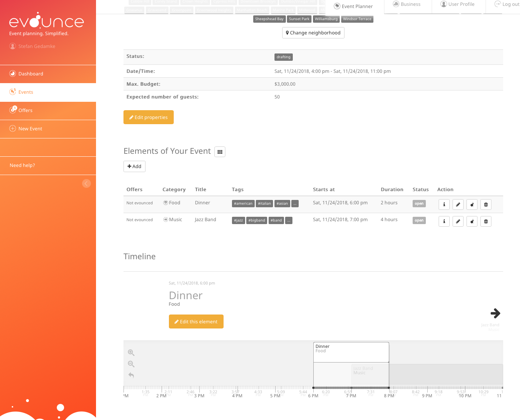Click the Music category in Jazz Band row
Image resolution: width=520 pixels, height=420 pixels.
click(x=173, y=220)
